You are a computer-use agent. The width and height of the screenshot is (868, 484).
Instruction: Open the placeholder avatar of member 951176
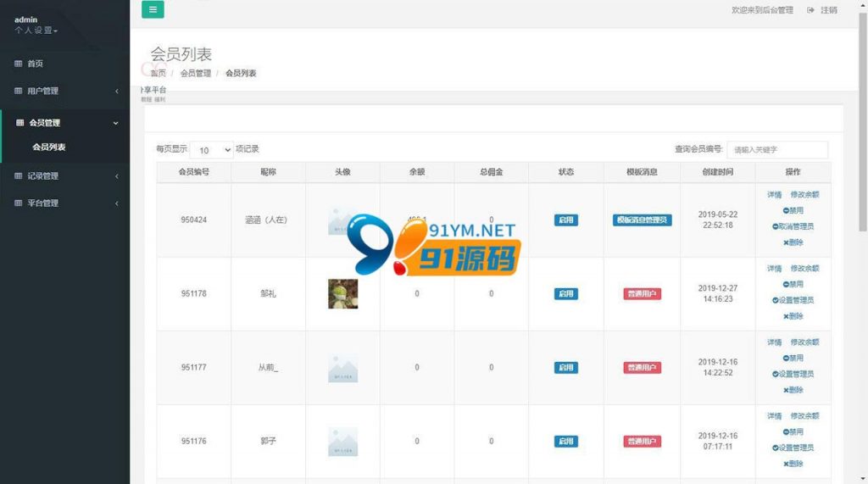(x=342, y=442)
